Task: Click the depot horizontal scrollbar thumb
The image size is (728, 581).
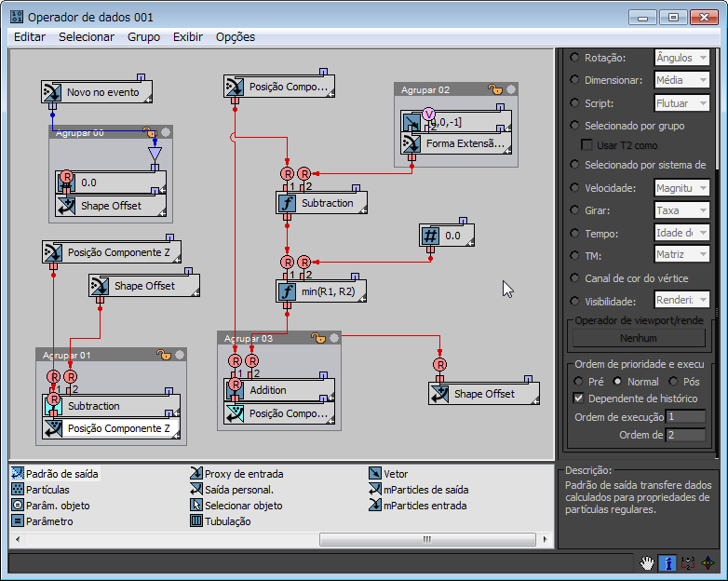Action: click(427, 539)
